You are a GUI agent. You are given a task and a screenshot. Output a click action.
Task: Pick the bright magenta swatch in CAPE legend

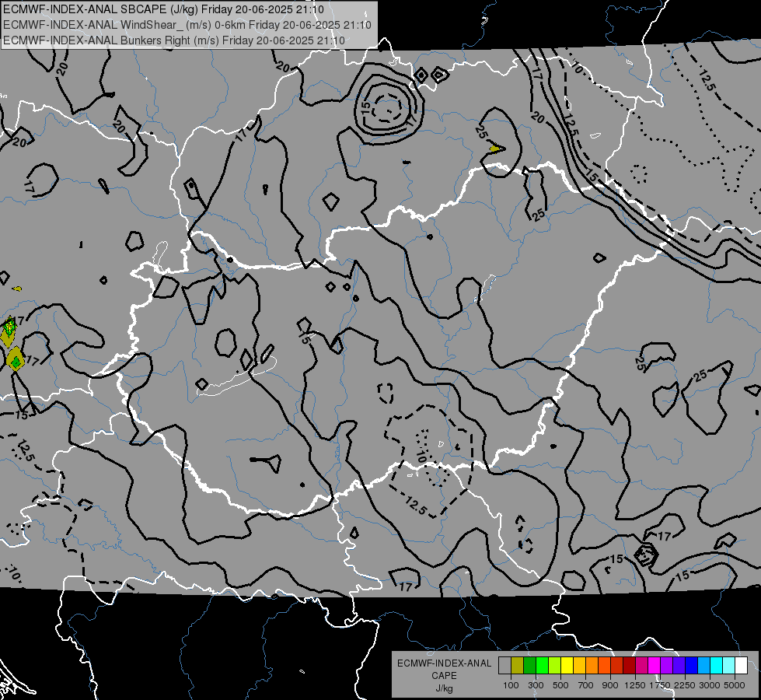[x=655, y=666]
